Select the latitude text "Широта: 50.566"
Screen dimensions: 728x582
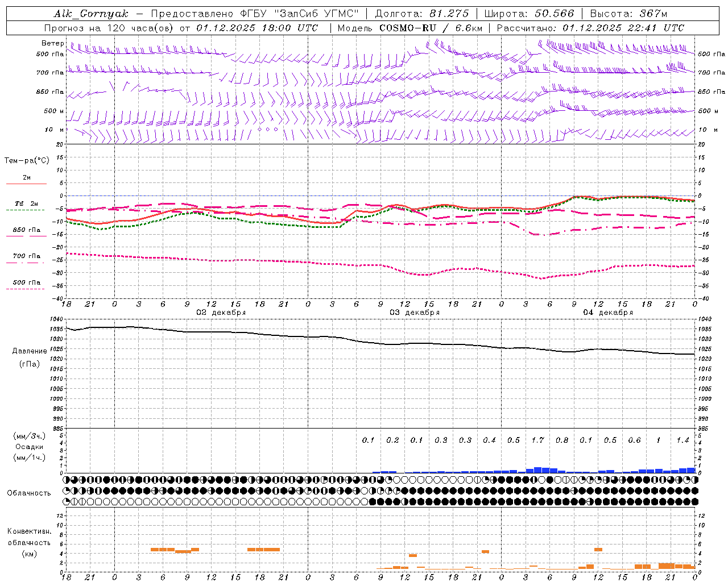(529, 14)
